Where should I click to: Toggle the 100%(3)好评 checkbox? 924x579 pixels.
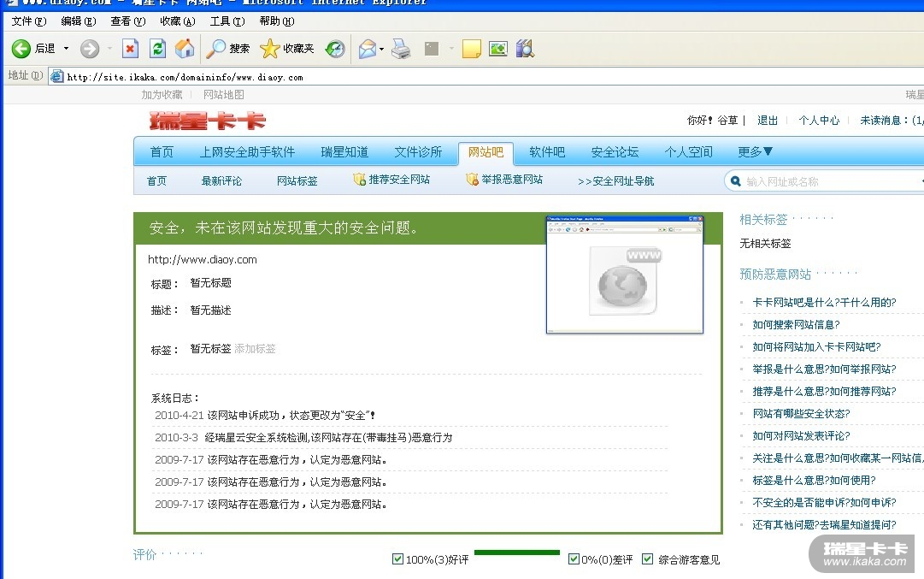click(397, 559)
